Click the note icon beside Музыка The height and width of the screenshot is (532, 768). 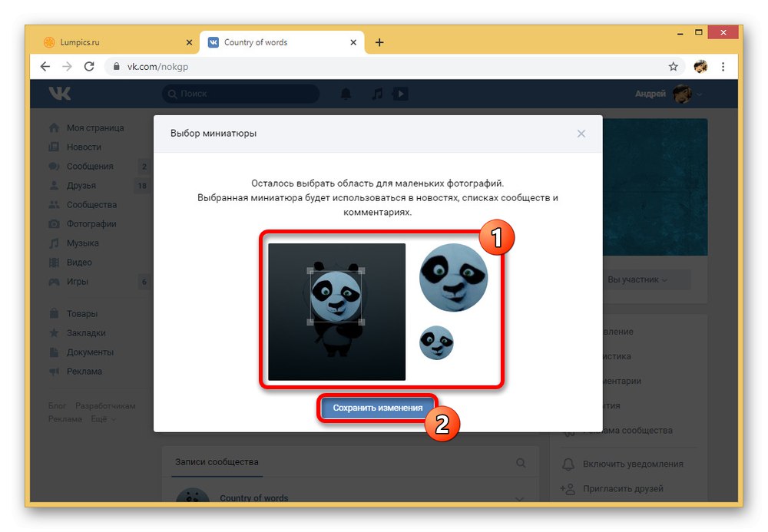tap(54, 243)
